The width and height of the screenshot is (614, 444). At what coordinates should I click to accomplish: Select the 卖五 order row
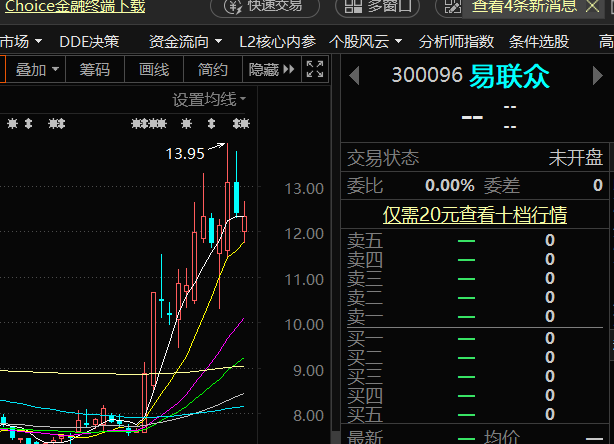pyautogui.click(x=475, y=240)
